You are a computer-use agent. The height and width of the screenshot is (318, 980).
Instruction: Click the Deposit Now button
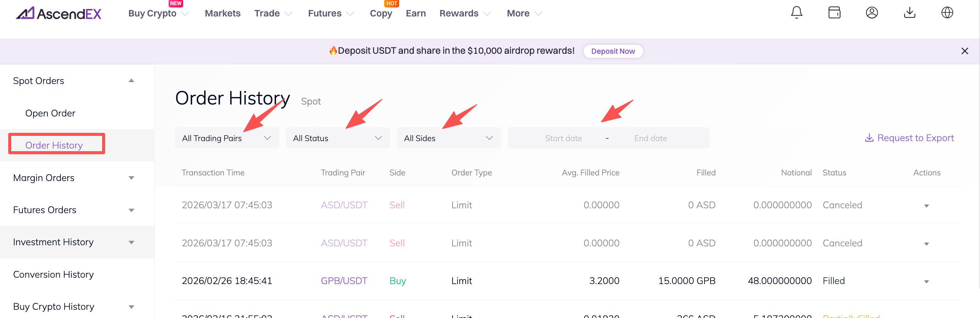coord(613,51)
